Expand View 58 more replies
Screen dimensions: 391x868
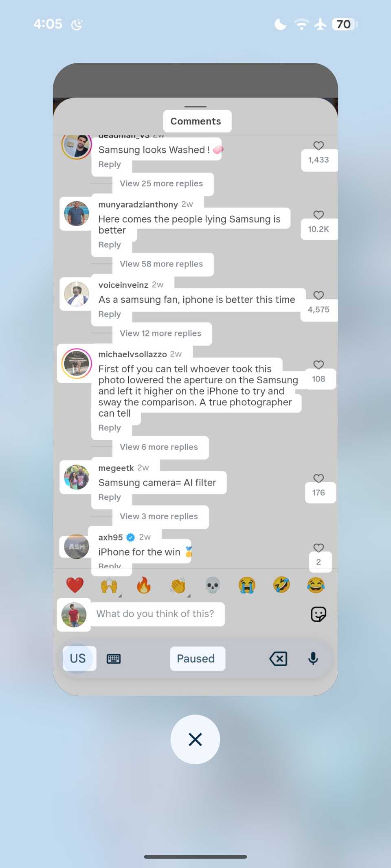point(161,264)
